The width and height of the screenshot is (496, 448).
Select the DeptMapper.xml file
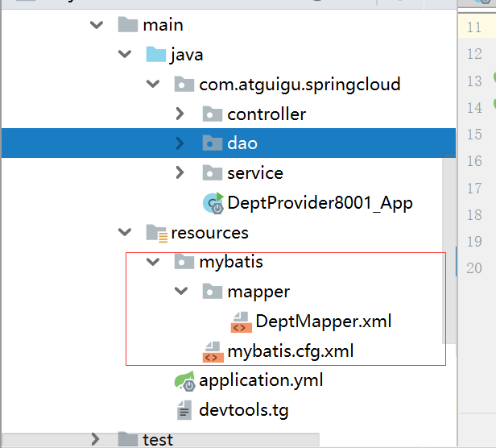pyautogui.click(x=324, y=321)
